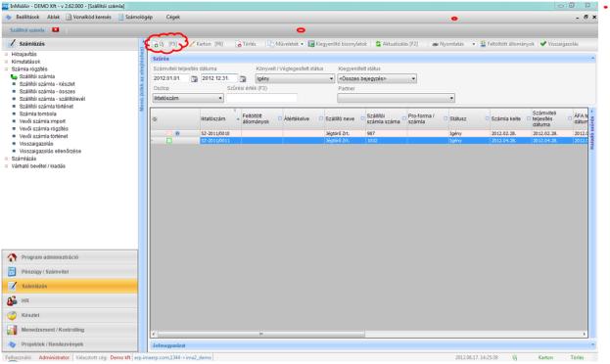Click the Törlés delete icon in toolbar
This screenshot has width=610, height=364.
point(239,44)
